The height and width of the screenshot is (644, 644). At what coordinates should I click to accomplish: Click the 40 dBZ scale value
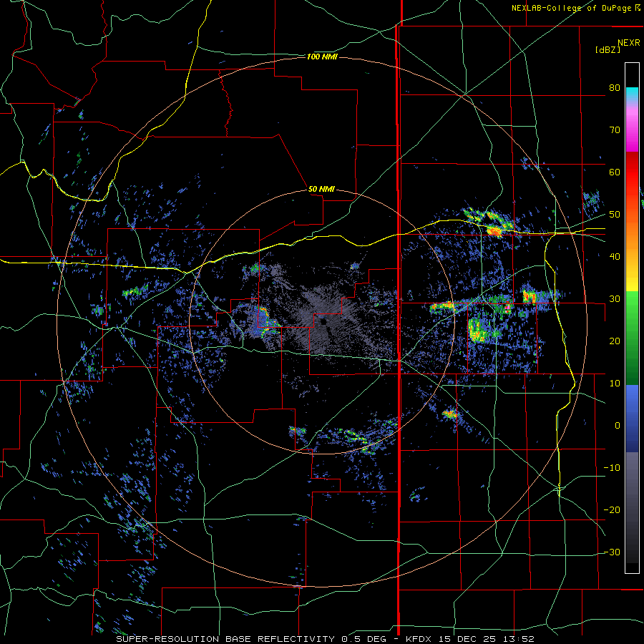pos(615,257)
